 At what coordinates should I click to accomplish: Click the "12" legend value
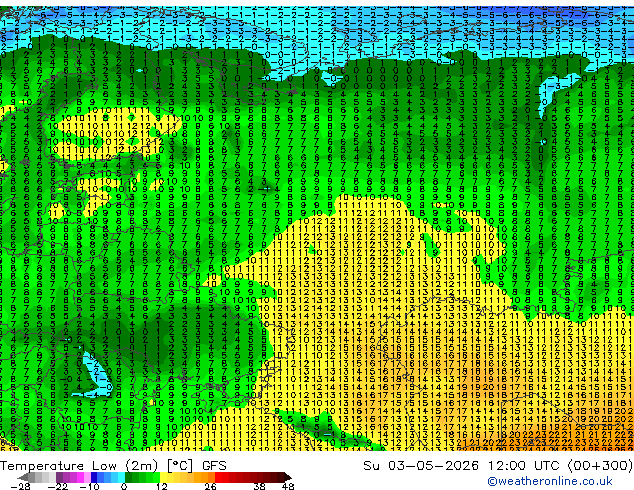tap(162, 486)
